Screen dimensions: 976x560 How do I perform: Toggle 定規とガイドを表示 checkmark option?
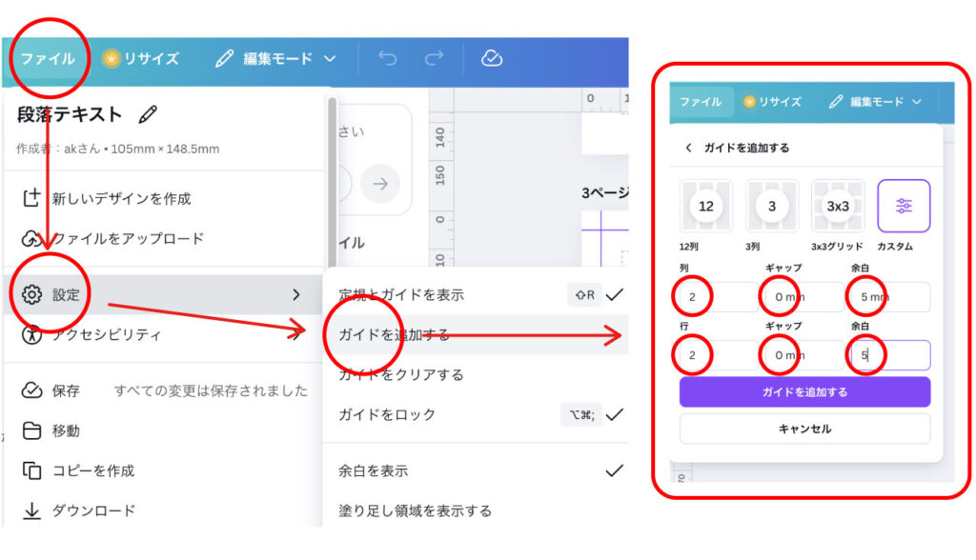[477, 295]
